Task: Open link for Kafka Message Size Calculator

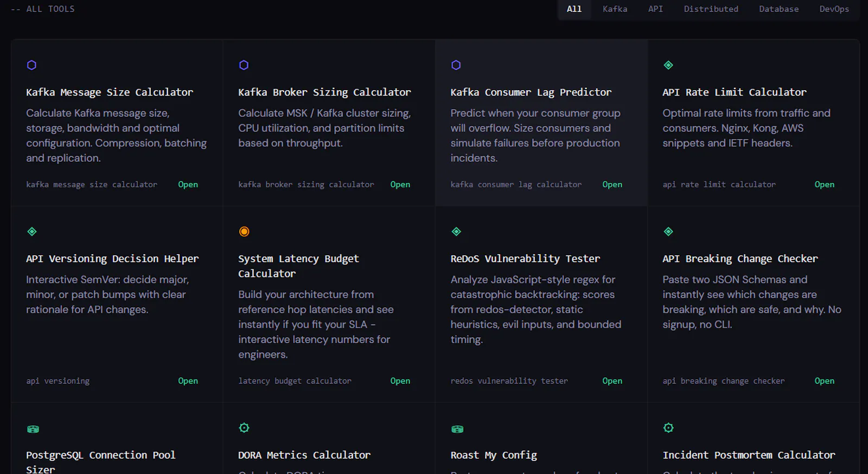Action: pos(188,185)
